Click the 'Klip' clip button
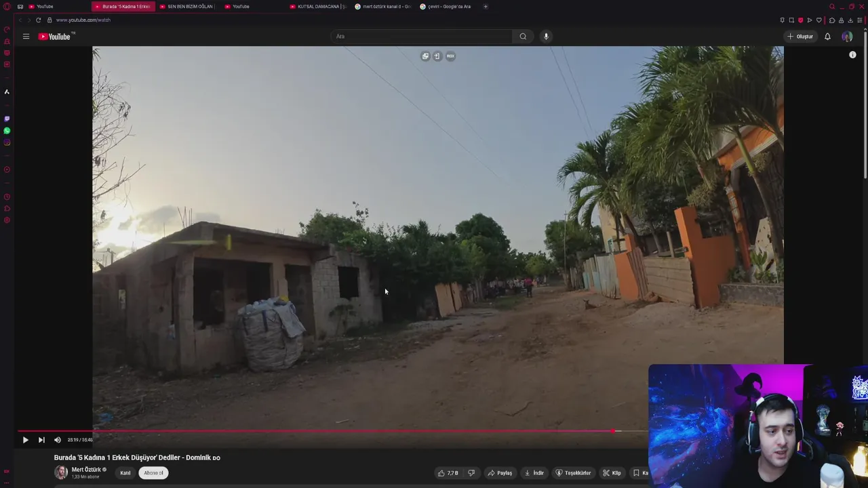The width and height of the screenshot is (868, 488). point(612,473)
